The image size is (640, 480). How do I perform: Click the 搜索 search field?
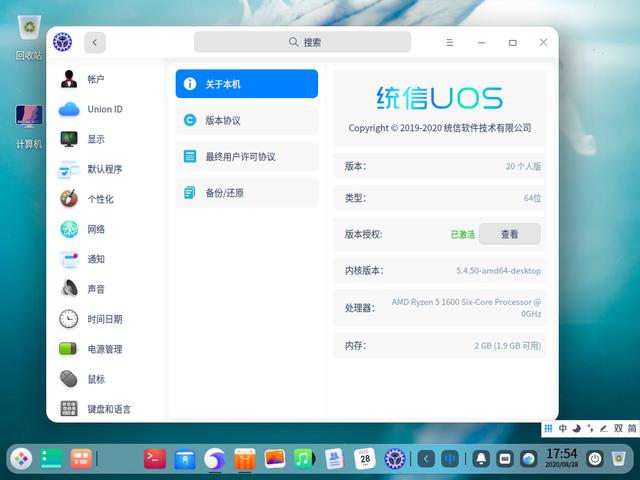tap(302, 42)
